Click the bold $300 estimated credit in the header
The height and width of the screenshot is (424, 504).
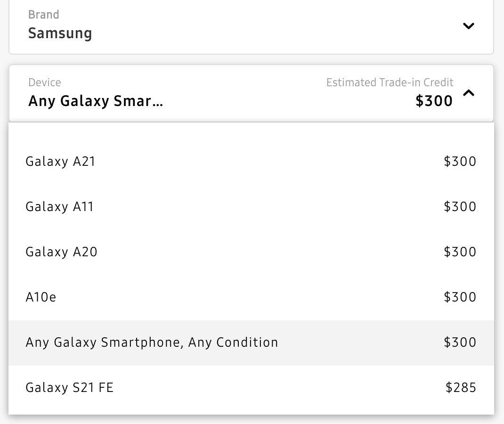click(434, 101)
